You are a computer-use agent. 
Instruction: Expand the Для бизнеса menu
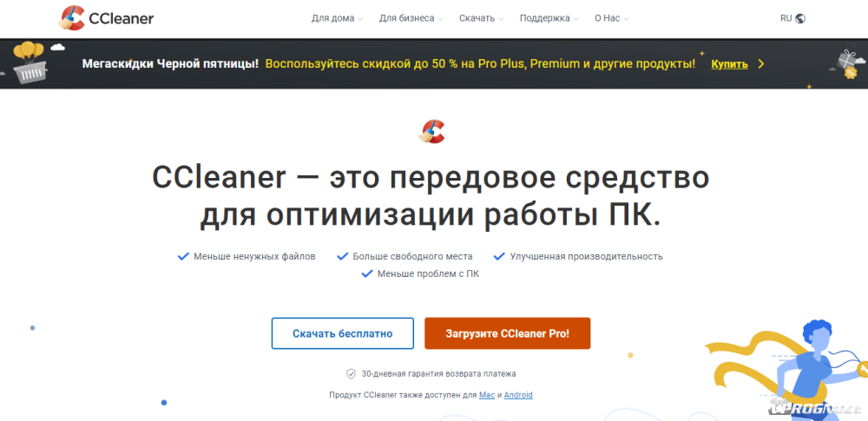(x=411, y=18)
